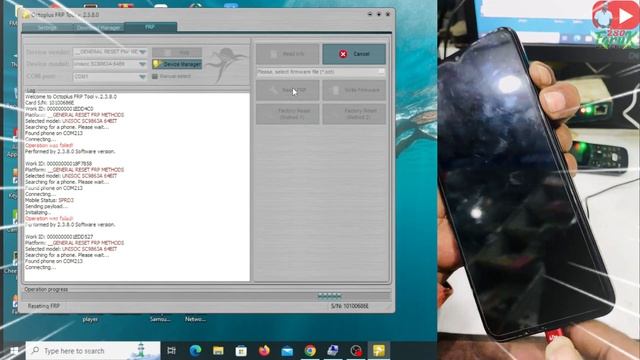Select the FRP tab
The width and height of the screenshot is (640, 360).
151,27
